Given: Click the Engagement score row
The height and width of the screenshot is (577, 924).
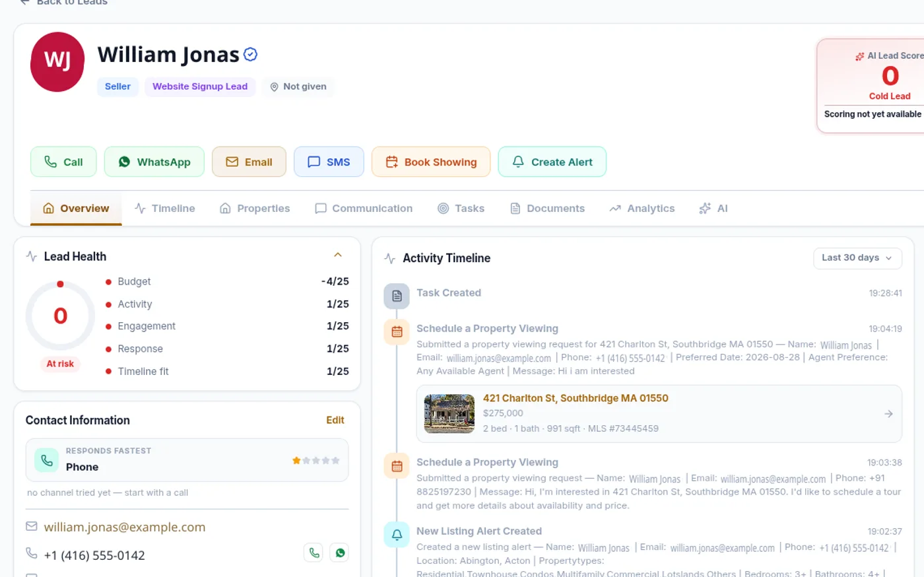Looking at the screenshot, I should [x=227, y=326].
